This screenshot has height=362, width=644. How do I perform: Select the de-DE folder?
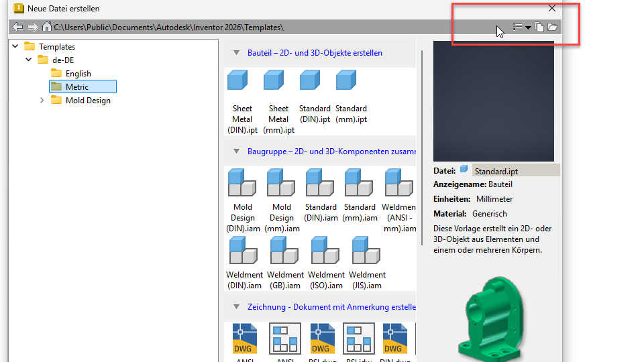click(56, 60)
